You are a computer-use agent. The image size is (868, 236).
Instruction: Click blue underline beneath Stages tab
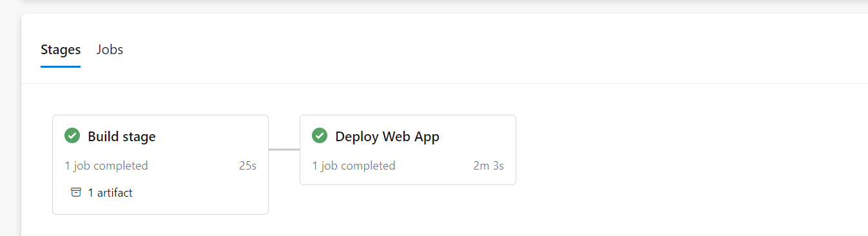pyautogui.click(x=61, y=66)
